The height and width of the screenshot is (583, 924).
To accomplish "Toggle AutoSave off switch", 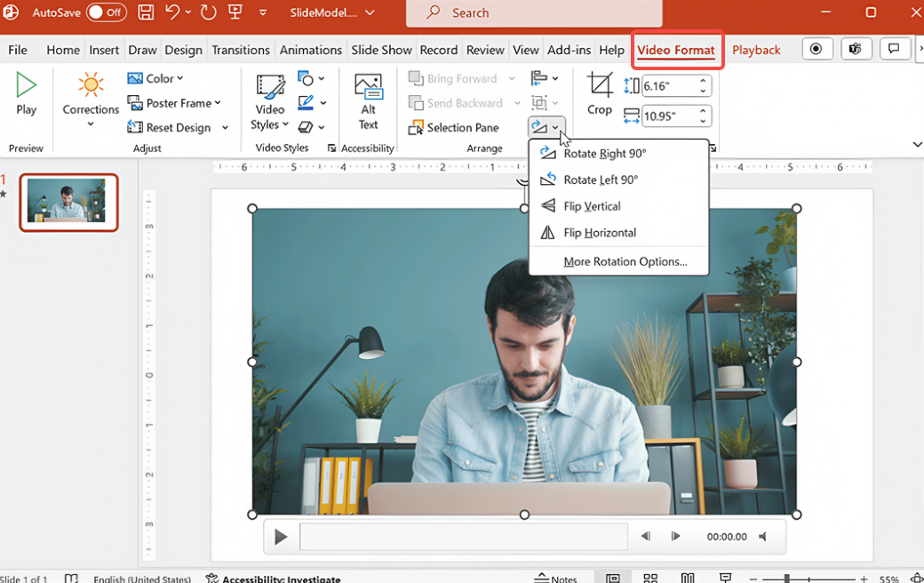I will (106, 12).
